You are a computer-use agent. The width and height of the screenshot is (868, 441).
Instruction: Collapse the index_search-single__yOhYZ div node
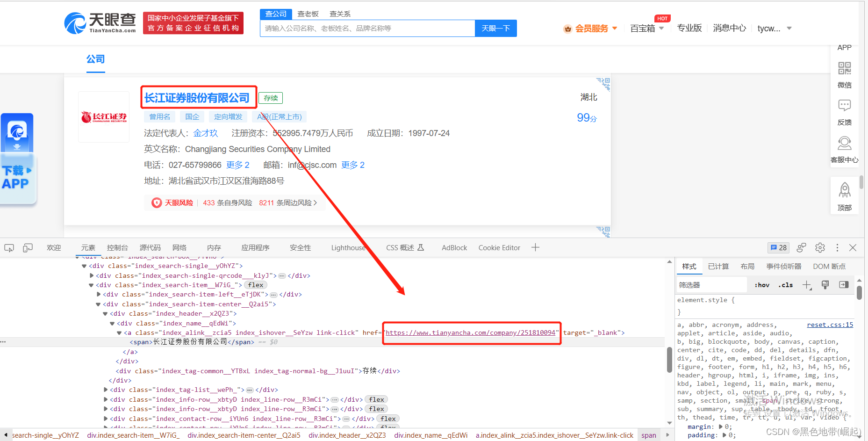point(84,266)
